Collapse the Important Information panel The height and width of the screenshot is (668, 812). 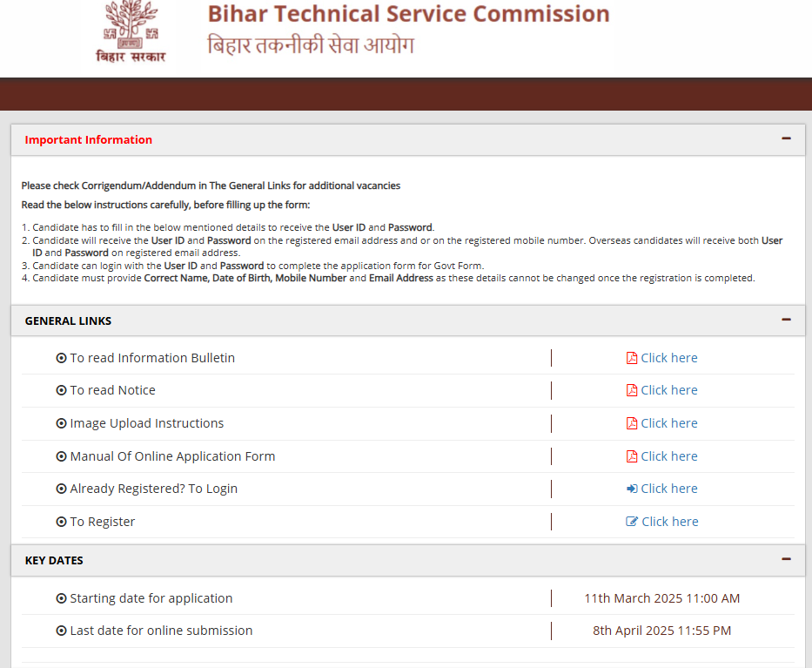click(786, 138)
